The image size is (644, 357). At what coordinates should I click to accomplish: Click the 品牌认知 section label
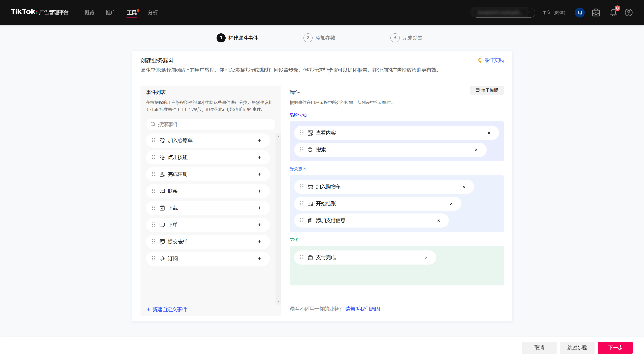298,115
